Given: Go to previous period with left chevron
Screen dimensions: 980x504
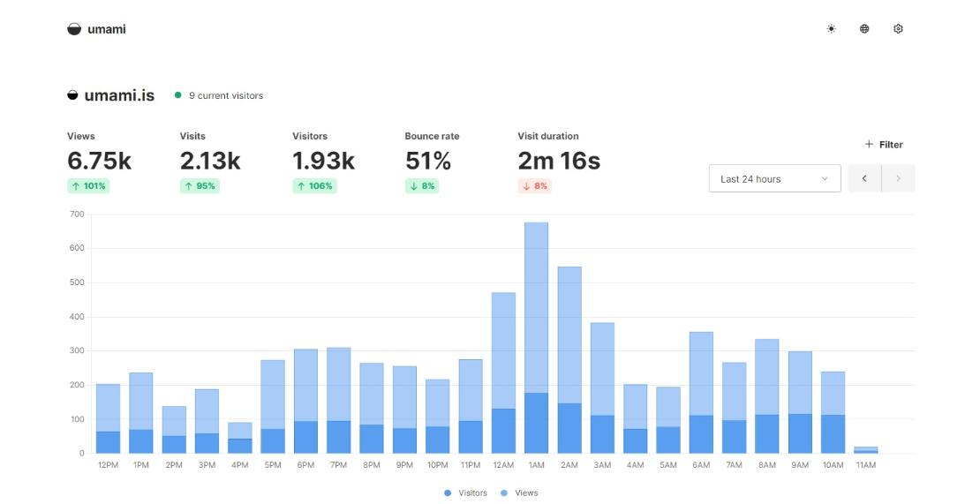Looking at the screenshot, I should [864, 178].
